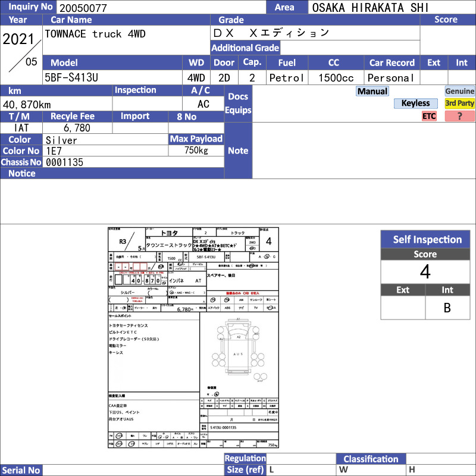
Task: Click the W size field
Action: tap(371, 469)
